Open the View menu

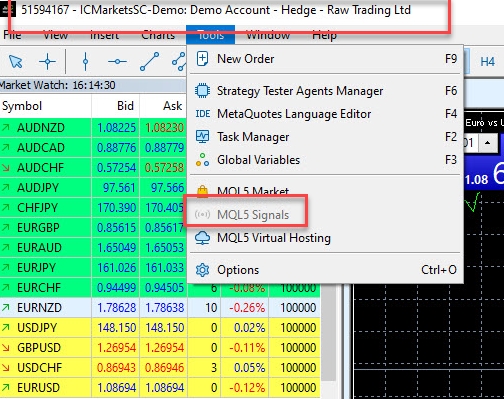coord(55,35)
